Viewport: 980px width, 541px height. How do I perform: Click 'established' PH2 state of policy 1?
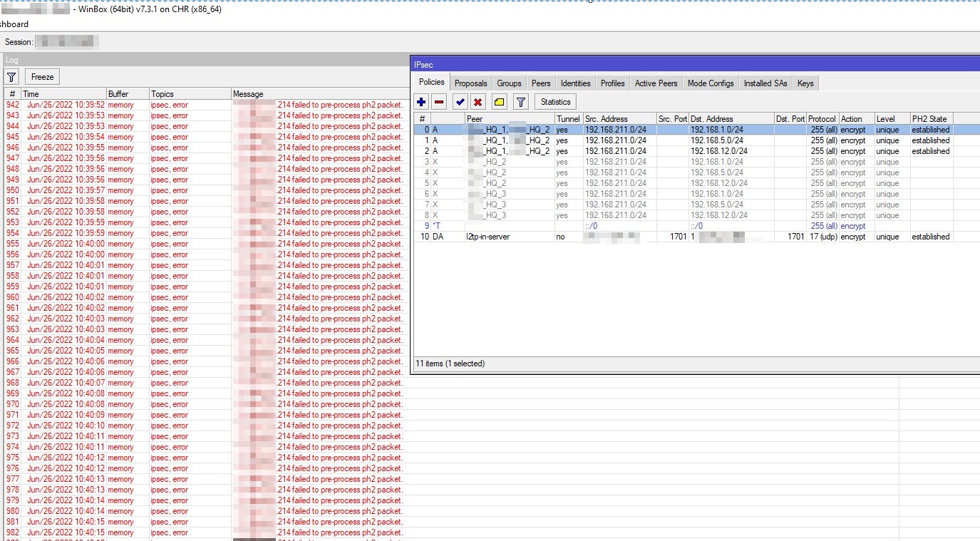[x=931, y=140]
